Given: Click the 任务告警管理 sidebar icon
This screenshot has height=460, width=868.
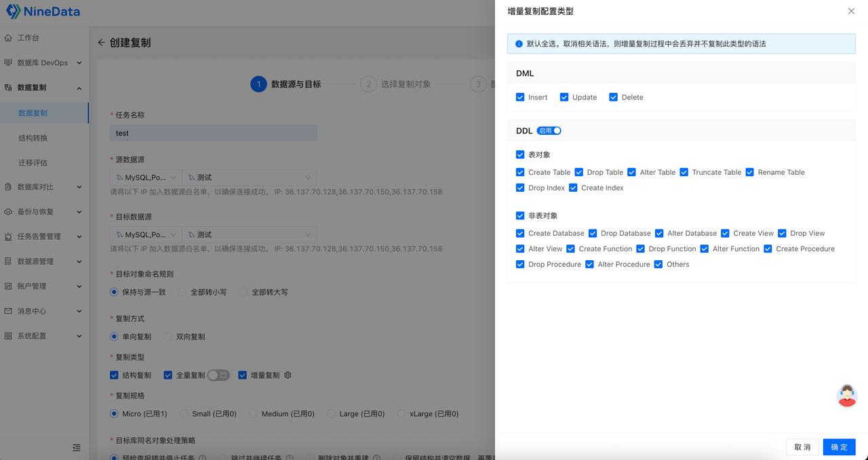Looking at the screenshot, I should tap(8, 236).
